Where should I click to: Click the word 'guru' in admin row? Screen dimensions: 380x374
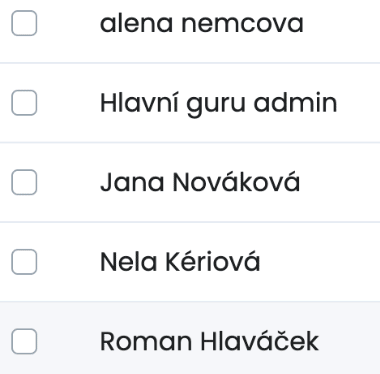point(216,106)
